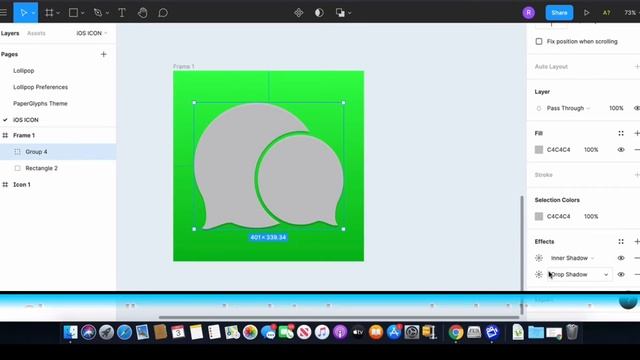Add a stroke with the plus icon
640x360 pixels.
[636, 175]
